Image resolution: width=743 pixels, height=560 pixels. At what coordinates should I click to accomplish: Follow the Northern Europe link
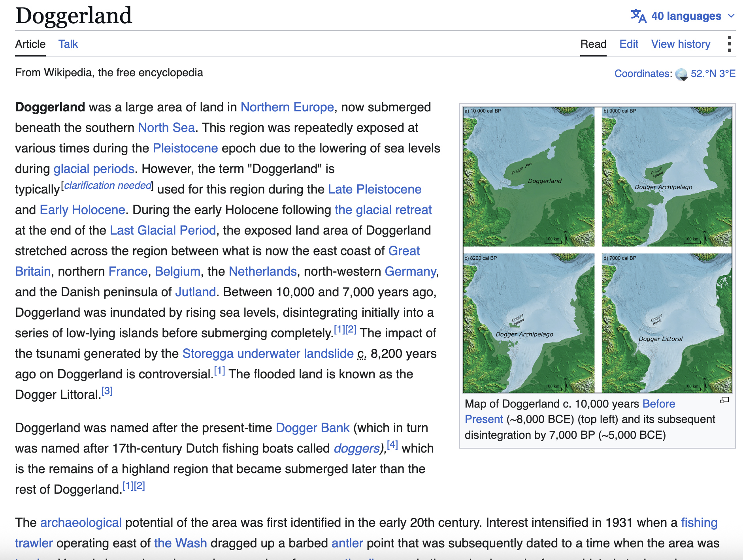(287, 107)
